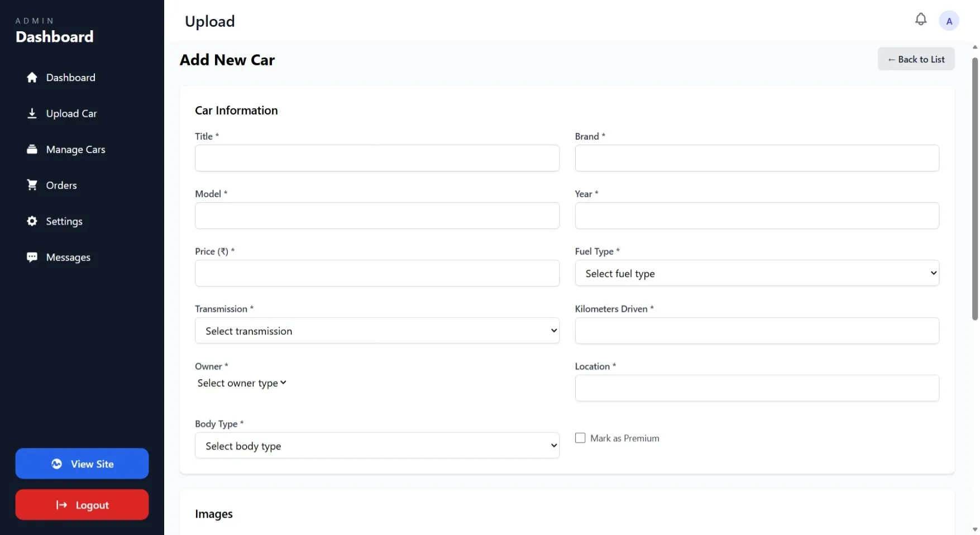Click the Upload Car download icon
This screenshot has height=535, width=980.
tap(32, 113)
